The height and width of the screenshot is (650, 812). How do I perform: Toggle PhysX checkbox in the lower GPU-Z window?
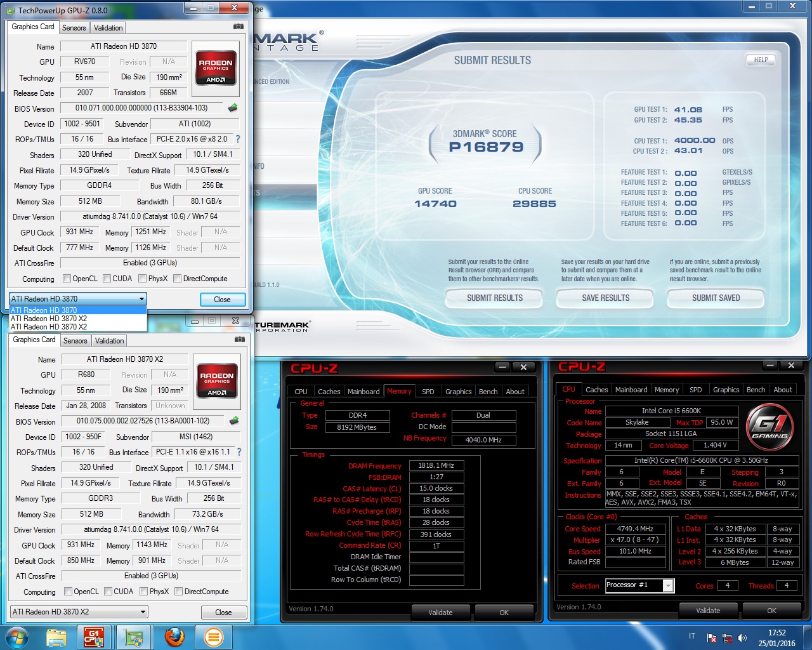(x=144, y=591)
